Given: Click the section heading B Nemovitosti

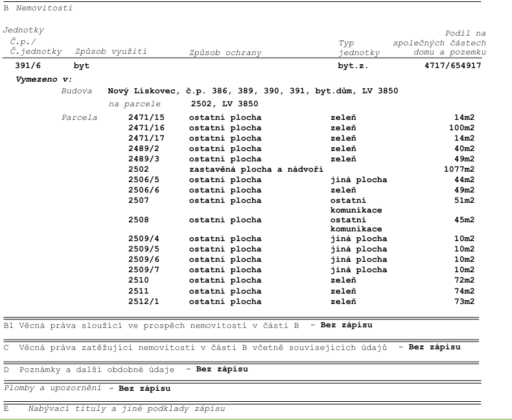Looking at the screenshot, I should coord(38,8).
